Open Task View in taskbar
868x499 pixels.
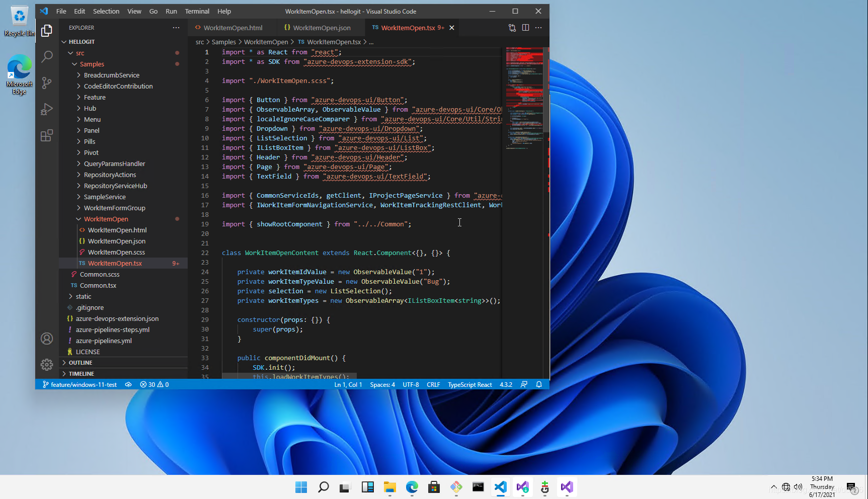[345, 487]
